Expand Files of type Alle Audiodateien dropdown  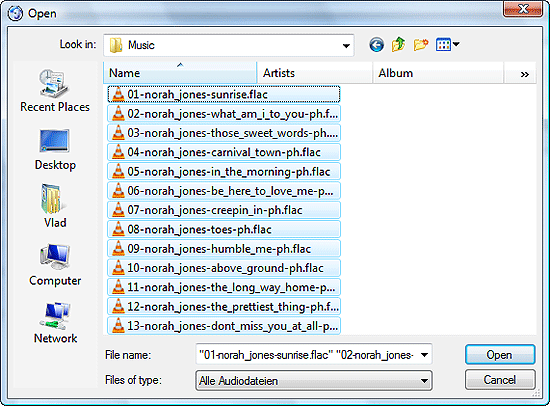[x=424, y=381]
